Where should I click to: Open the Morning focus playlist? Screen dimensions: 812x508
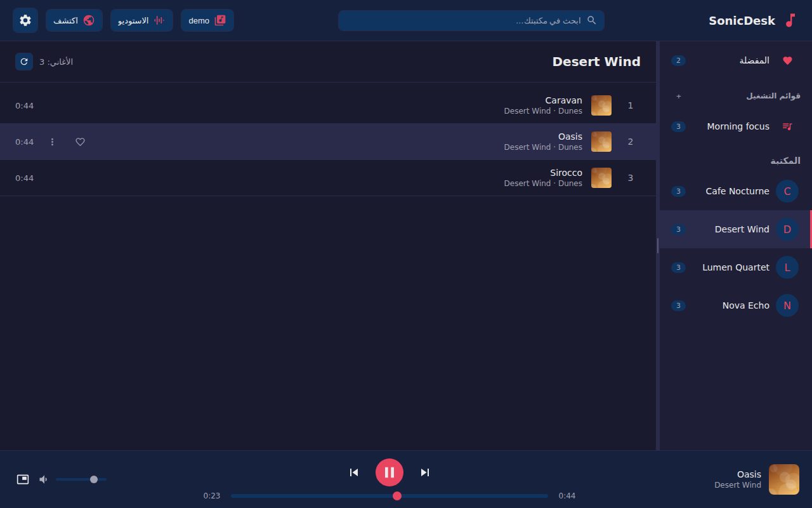(x=735, y=126)
